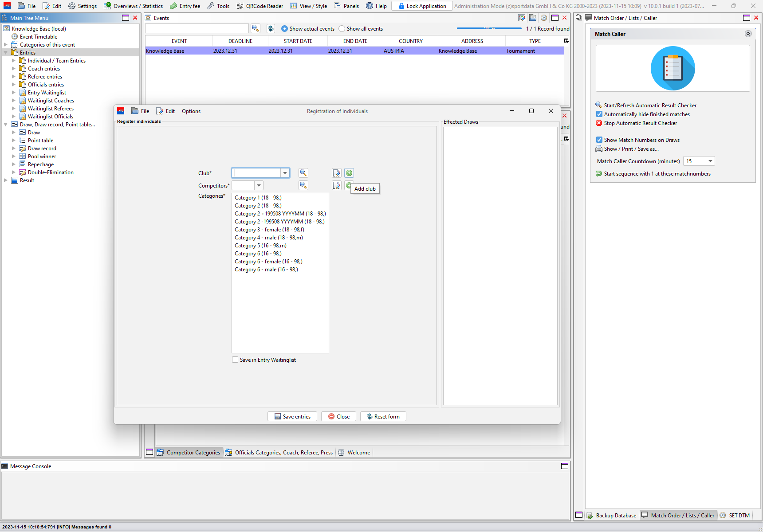Click Start/Refresh Automatic Result Checker
Image resolution: width=763 pixels, height=532 pixels.
point(646,105)
